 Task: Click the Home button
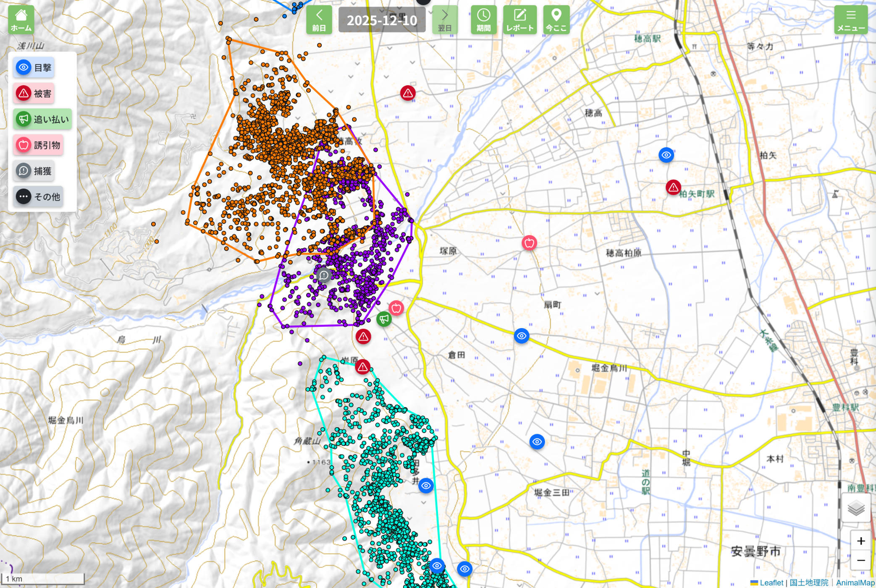[21, 20]
